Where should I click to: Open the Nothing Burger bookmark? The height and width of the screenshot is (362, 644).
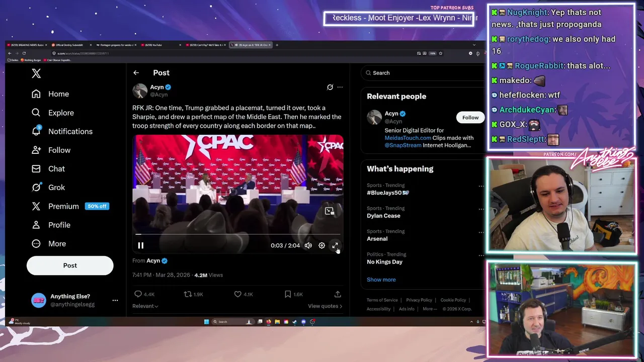(31, 60)
